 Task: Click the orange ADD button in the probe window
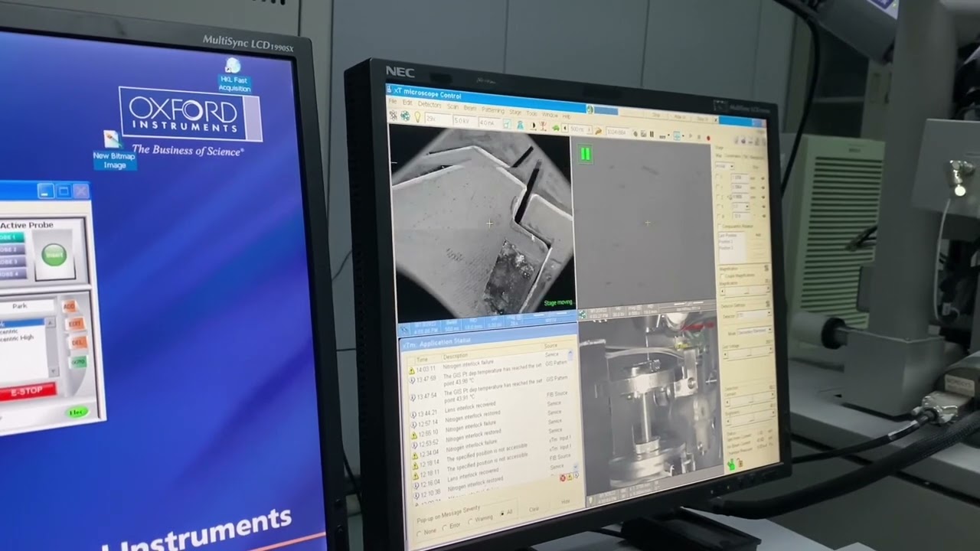(69, 306)
